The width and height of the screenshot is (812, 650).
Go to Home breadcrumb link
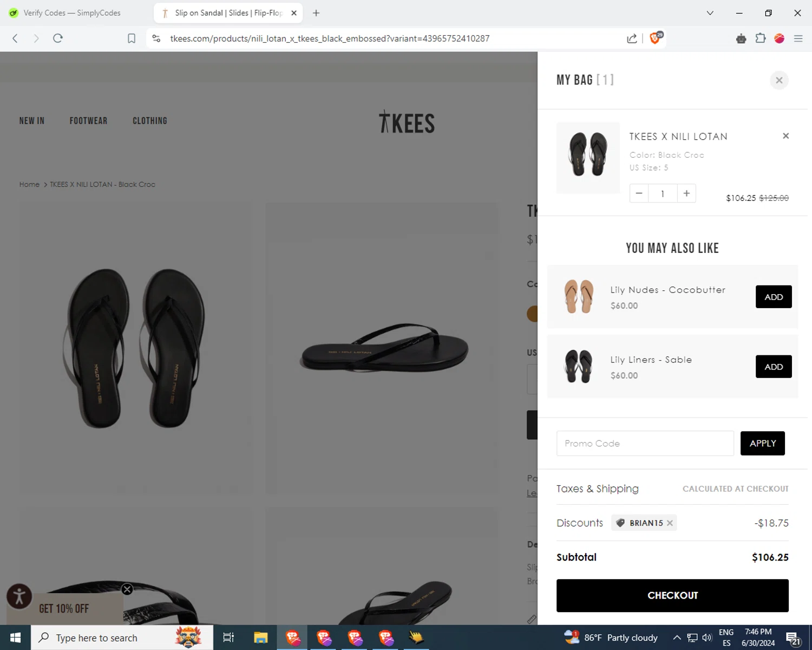pyautogui.click(x=29, y=184)
